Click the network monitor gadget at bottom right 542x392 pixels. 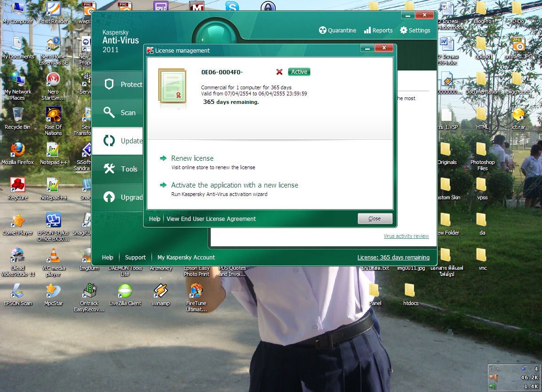coord(514,377)
